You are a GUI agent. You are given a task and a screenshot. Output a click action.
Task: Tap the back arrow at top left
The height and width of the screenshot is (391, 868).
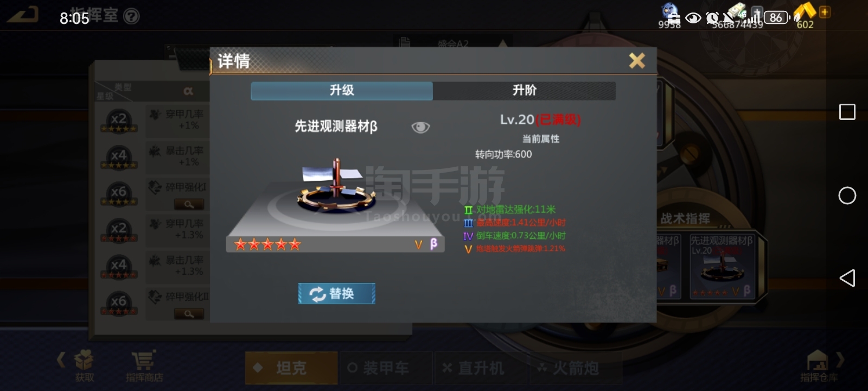point(23,14)
